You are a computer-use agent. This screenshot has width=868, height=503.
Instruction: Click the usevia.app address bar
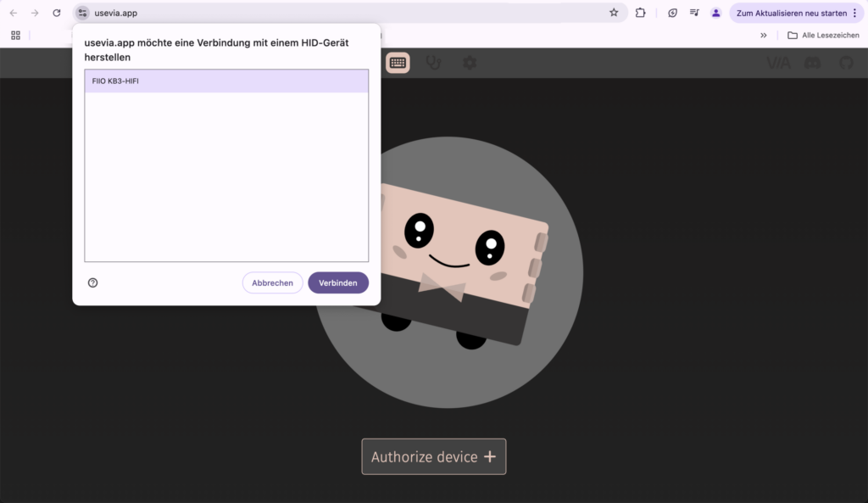point(339,13)
